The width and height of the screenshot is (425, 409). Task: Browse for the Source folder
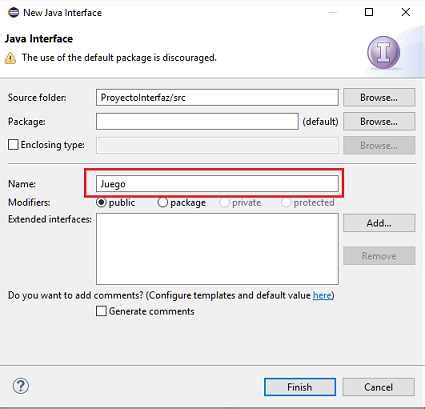[379, 97]
